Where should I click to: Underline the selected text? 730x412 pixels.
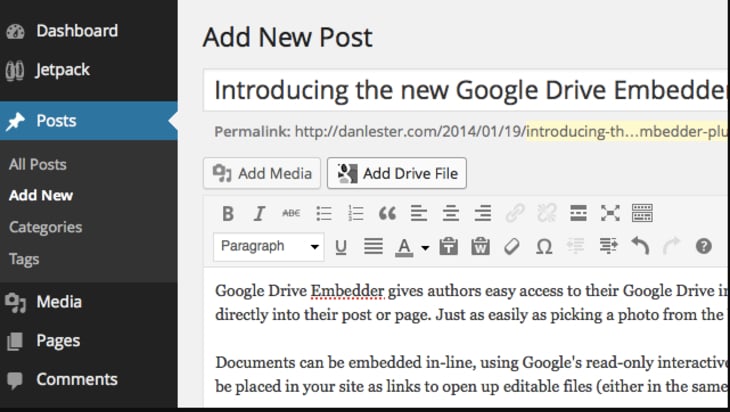(x=341, y=247)
